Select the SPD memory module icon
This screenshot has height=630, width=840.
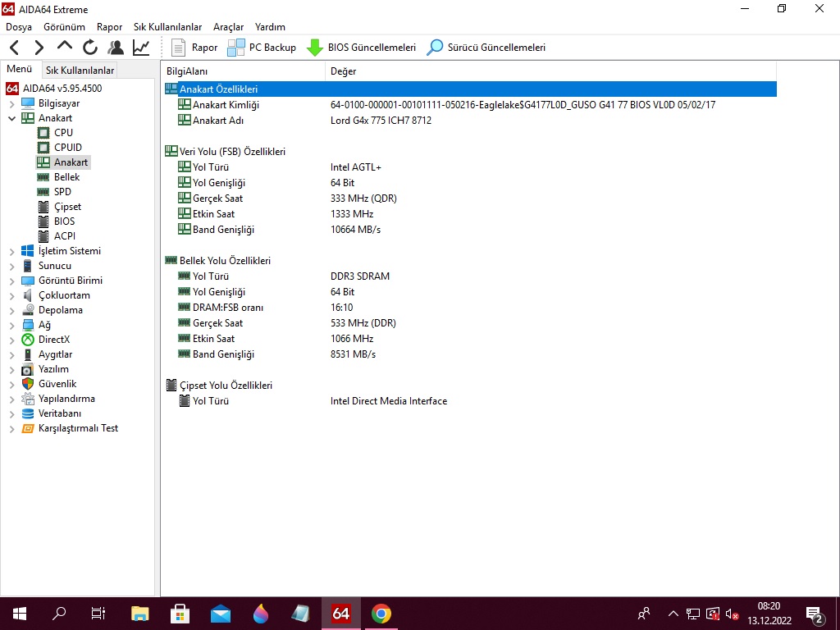[43, 192]
